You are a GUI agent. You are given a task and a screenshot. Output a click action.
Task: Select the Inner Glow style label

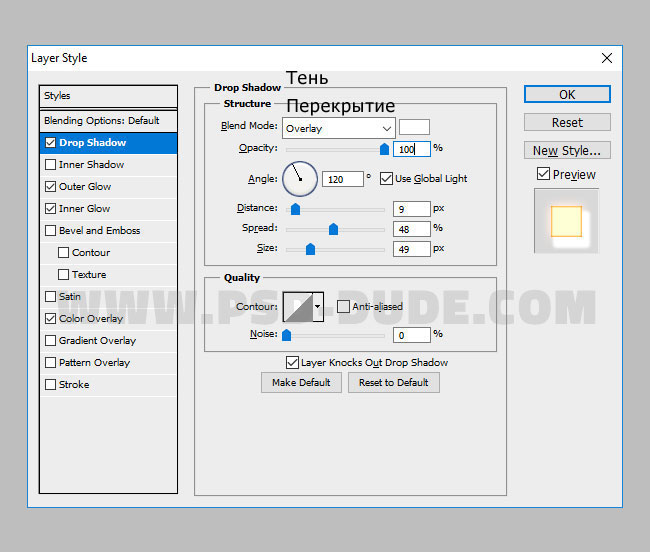(x=85, y=208)
